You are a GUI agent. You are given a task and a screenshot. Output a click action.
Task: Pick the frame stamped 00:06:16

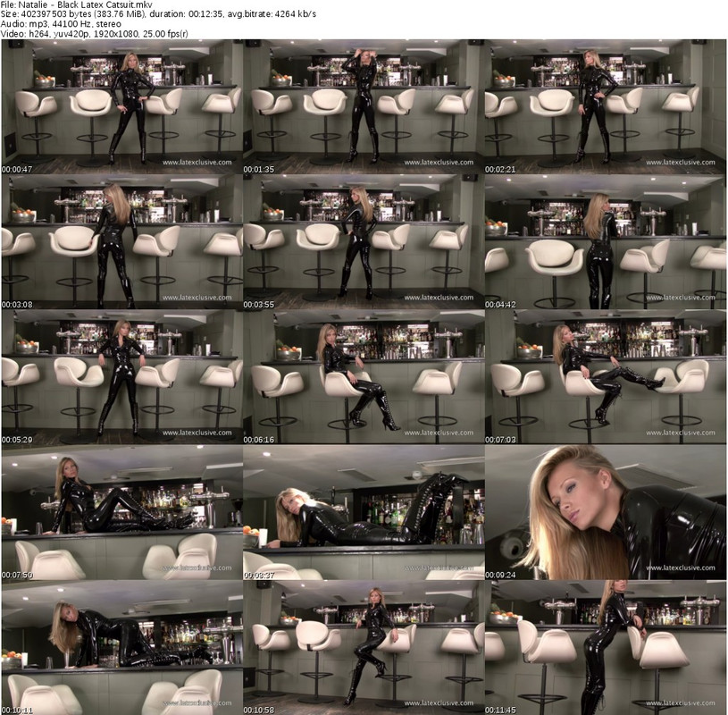coord(364,377)
